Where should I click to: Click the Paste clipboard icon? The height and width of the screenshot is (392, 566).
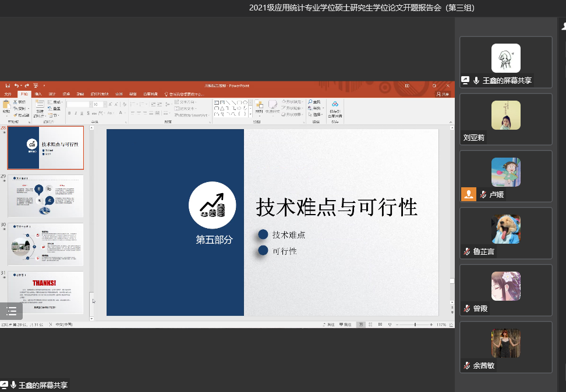point(6,105)
